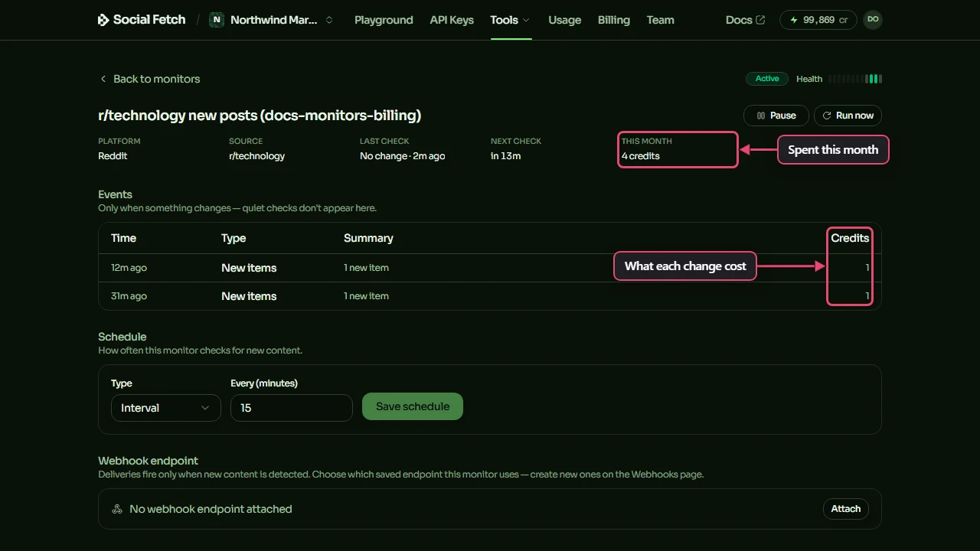Attach a webhook endpoint
Viewport: 980px width, 551px height.
846,509
